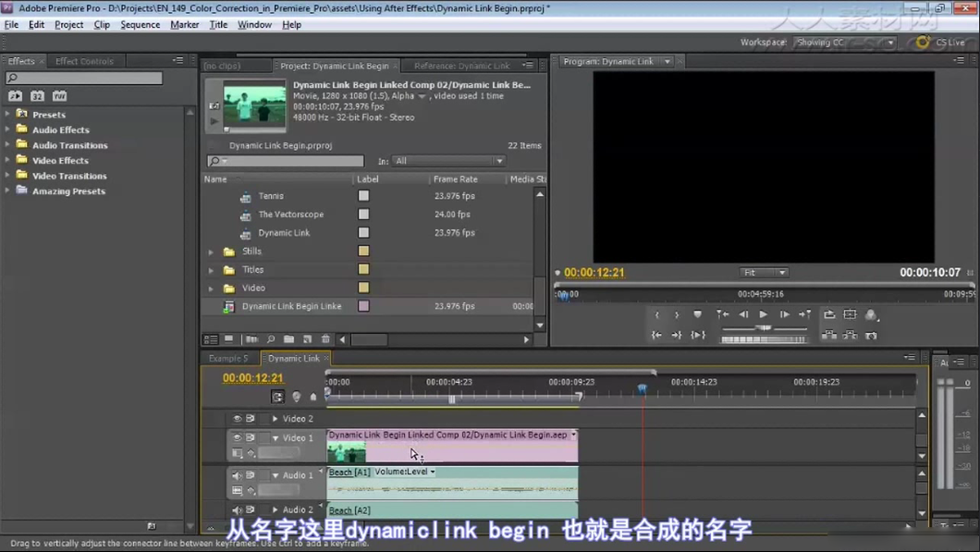
Task: Click the Find icon in Project panel
Action: (x=271, y=339)
